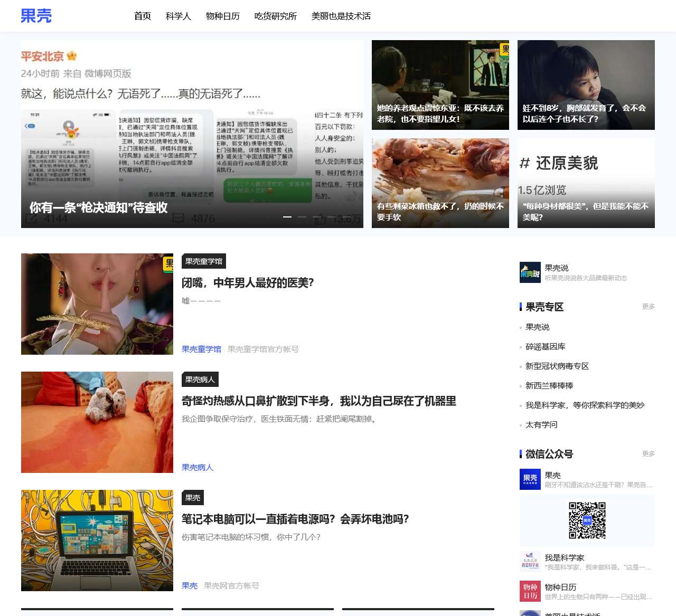This screenshot has height=616, width=676.
Task: Go to 物种日历 in the navigation
Action: click(223, 16)
